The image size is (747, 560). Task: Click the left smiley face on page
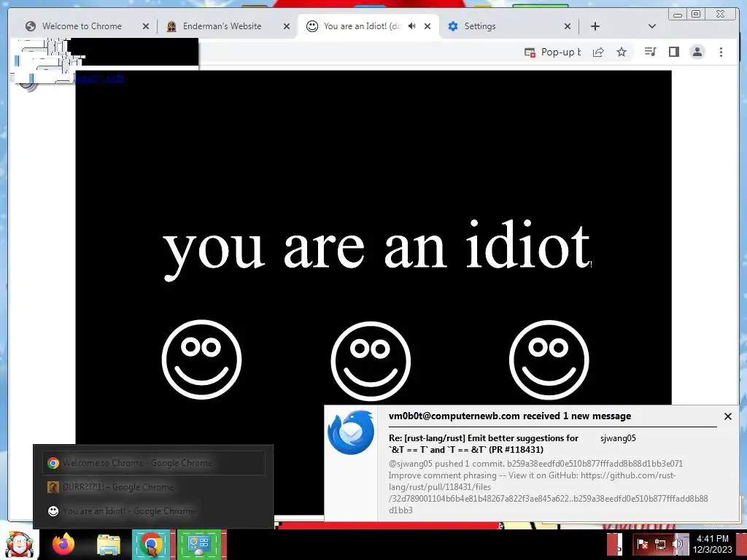201,359
